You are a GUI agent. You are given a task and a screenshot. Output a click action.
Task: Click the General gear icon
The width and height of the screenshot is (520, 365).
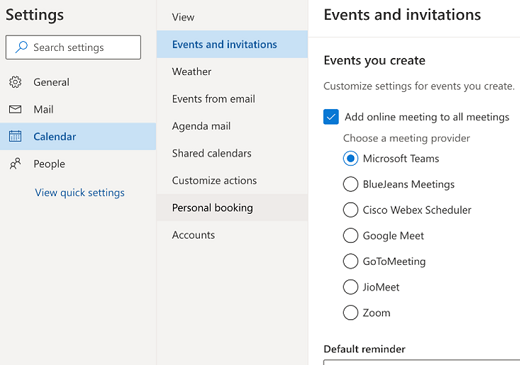tap(15, 82)
